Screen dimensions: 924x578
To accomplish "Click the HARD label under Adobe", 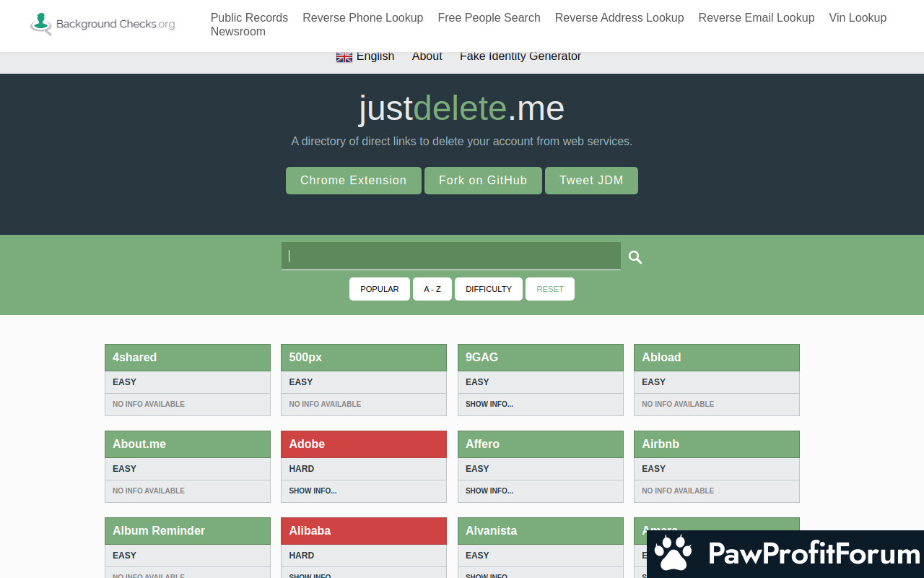I will tap(302, 469).
